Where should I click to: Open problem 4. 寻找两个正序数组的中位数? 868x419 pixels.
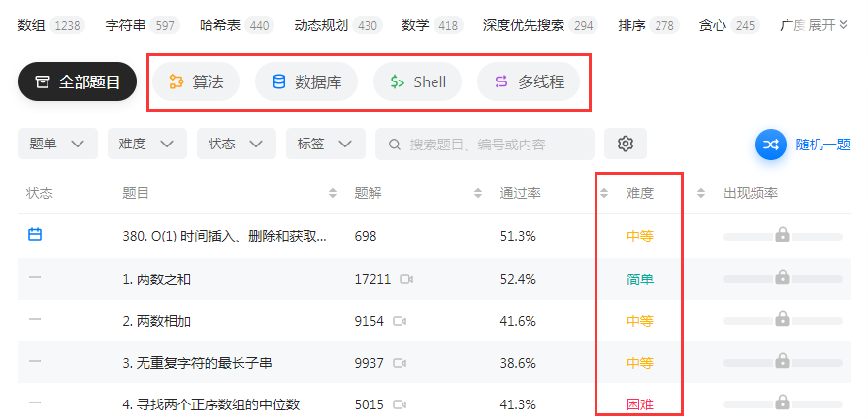210,404
